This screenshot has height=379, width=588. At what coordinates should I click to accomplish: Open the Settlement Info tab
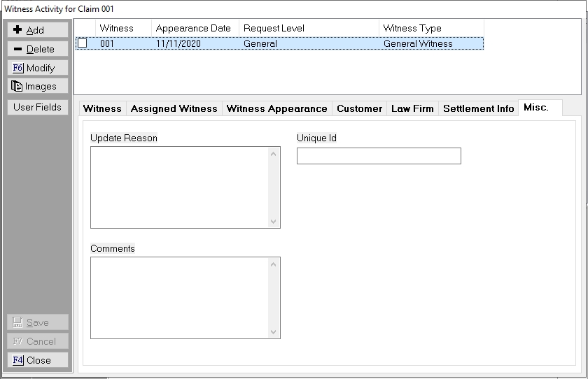click(x=478, y=108)
